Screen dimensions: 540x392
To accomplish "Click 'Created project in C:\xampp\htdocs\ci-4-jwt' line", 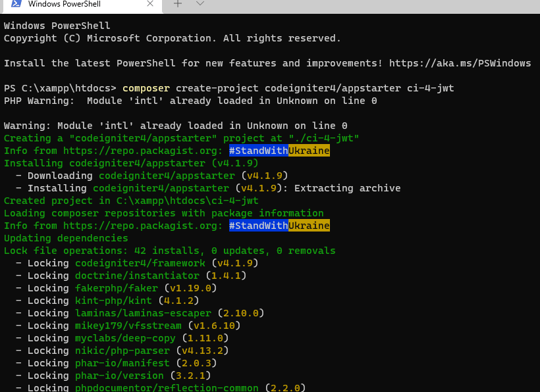I will (x=131, y=201).
